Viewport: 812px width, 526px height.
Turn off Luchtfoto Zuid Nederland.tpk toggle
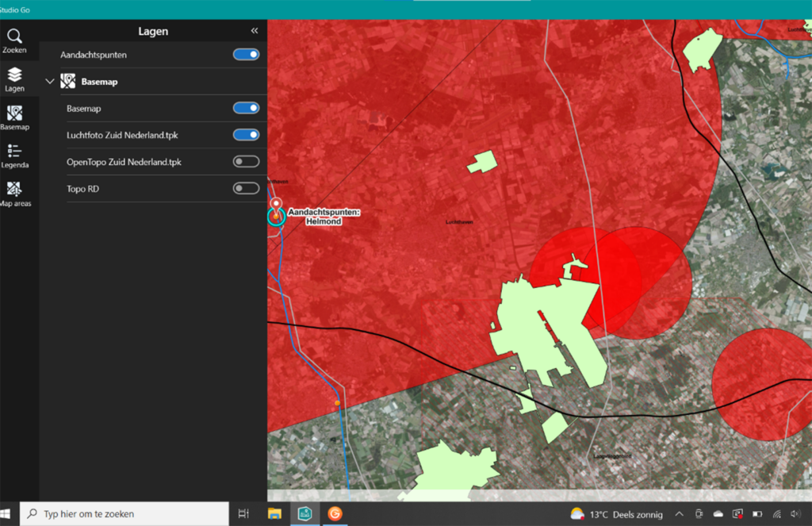point(246,135)
